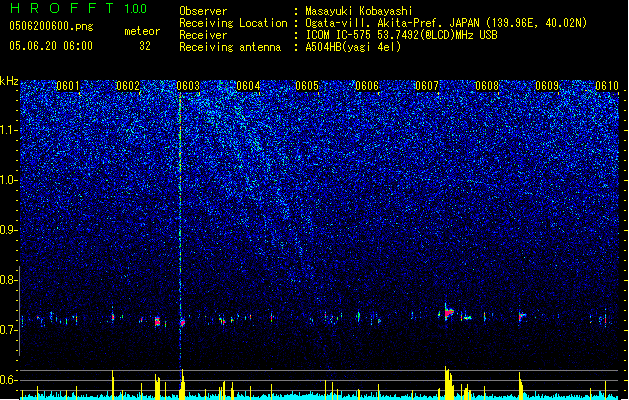Image resolution: width=629 pixels, height=400 pixels.
Task: Click the 0607 time marker
Action: pyautogui.click(x=427, y=86)
